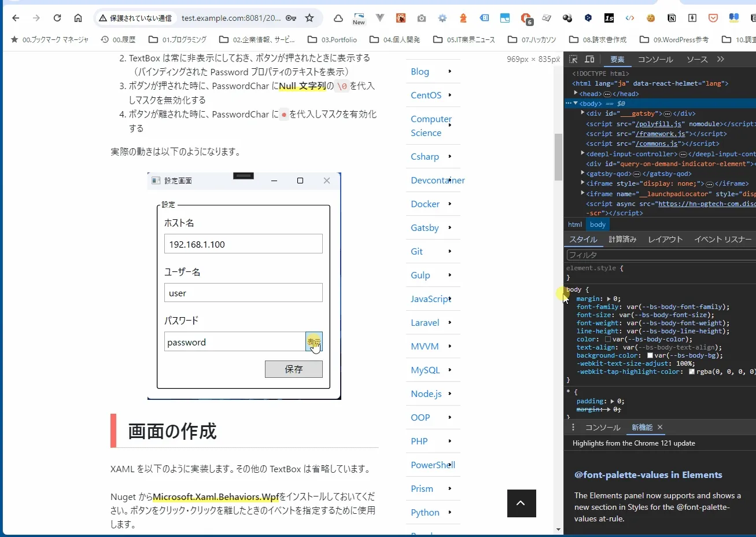Expand the div ___gatsby node
This screenshot has width=756, height=537.
click(582, 113)
